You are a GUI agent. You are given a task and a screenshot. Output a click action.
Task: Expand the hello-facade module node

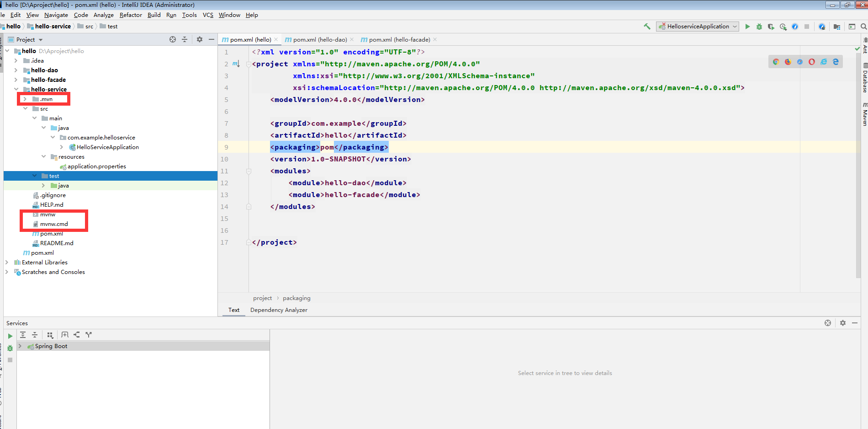tap(16, 80)
